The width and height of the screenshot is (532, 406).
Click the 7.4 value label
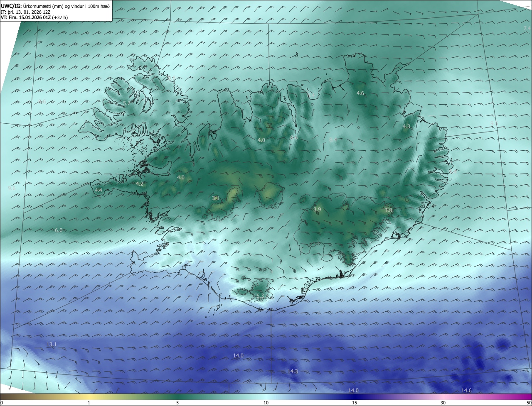point(527,28)
